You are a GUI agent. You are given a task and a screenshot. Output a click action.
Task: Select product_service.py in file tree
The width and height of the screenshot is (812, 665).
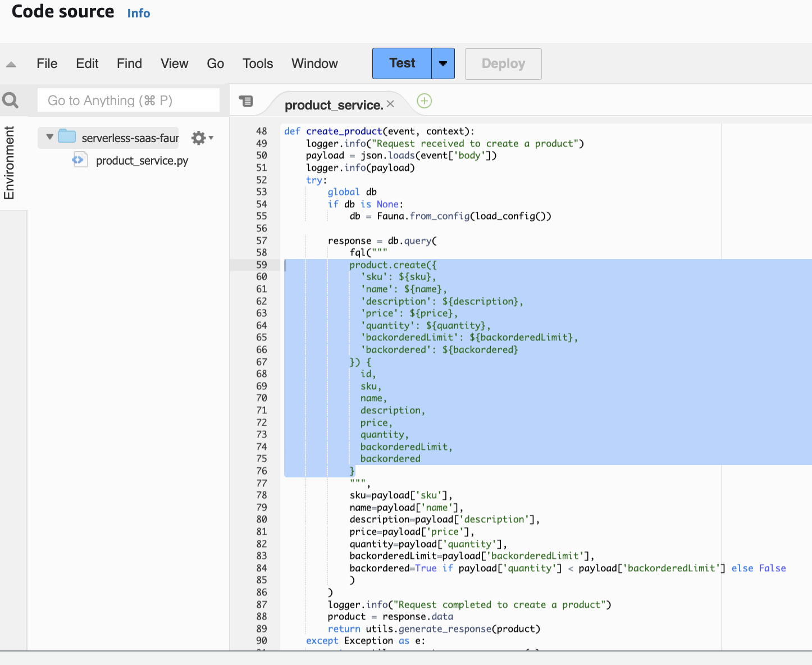point(142,161)
